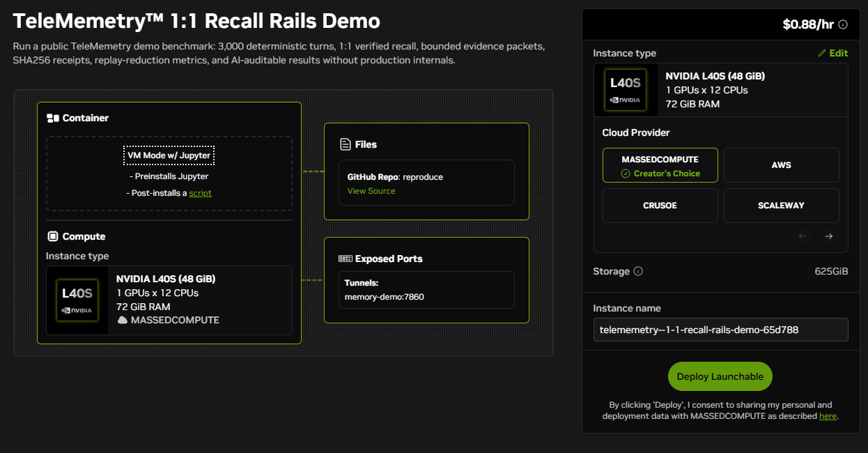Click the Compute chip icon

point(53,236)
